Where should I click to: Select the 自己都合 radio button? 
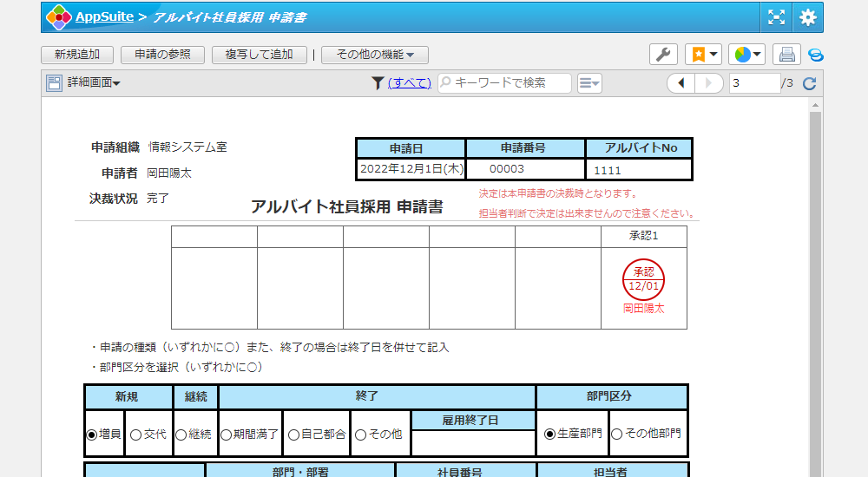coord(293,435)
